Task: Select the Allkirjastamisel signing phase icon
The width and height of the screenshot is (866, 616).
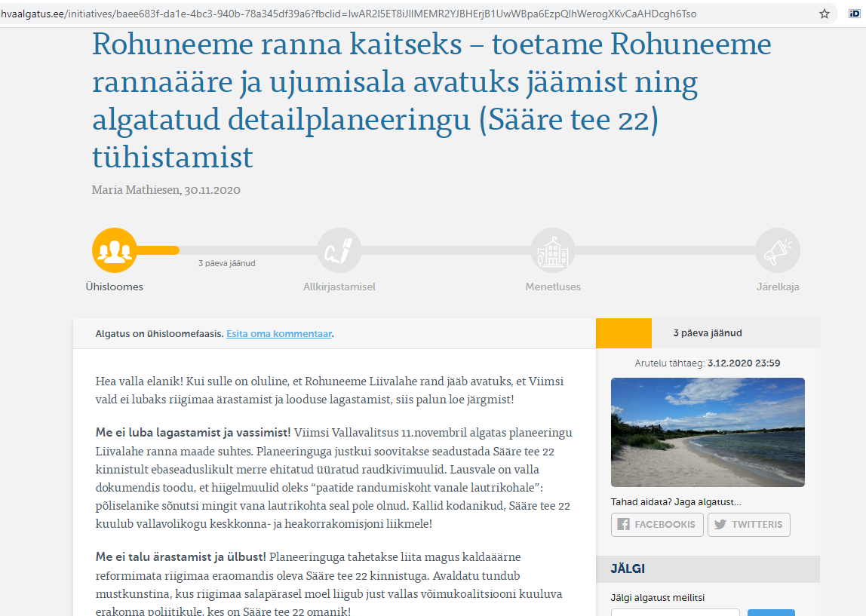Action: click(339, 250)
